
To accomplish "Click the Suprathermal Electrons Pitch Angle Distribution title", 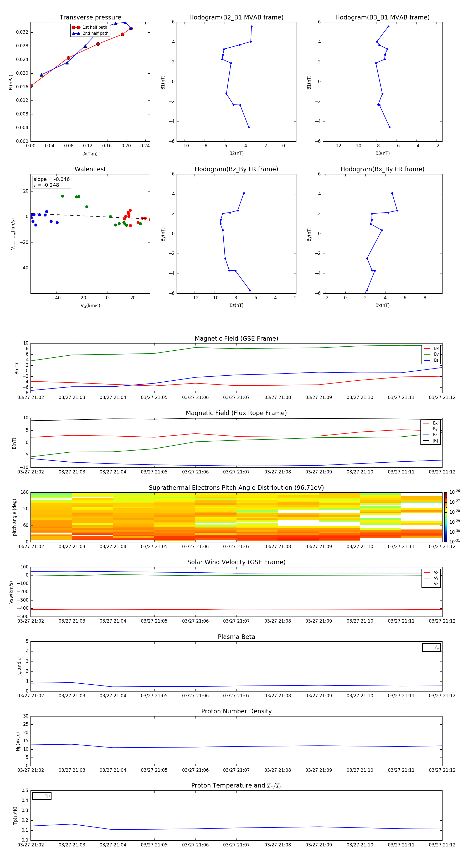I will (x=236, y=488).
